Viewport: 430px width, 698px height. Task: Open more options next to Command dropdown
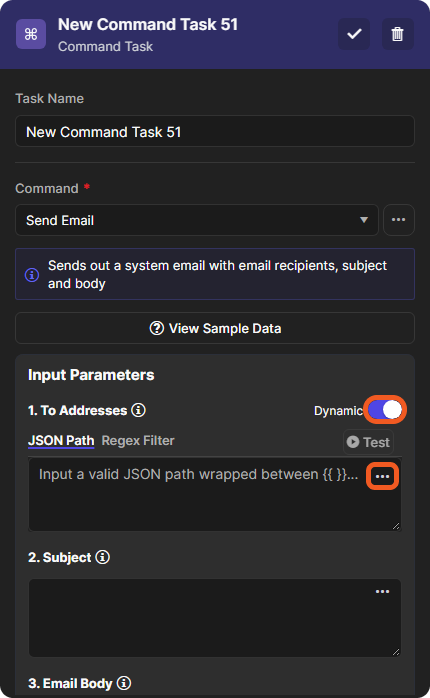coord(398,220)
